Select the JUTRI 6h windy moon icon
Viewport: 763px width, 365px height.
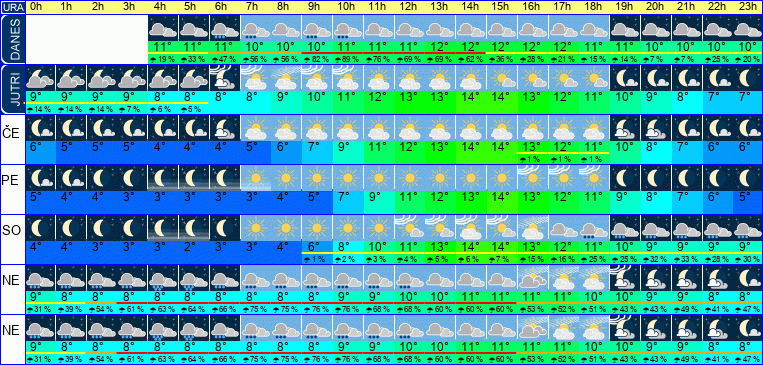pos(225,78)
